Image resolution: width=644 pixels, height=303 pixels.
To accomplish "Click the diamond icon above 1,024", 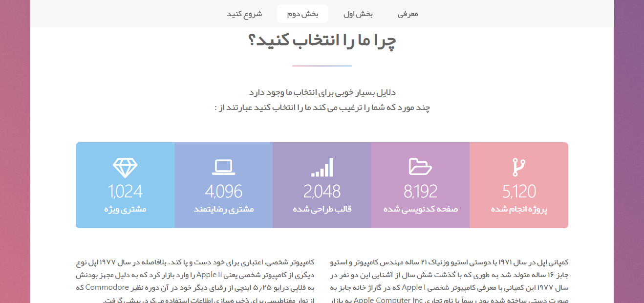I will point(125,167).
